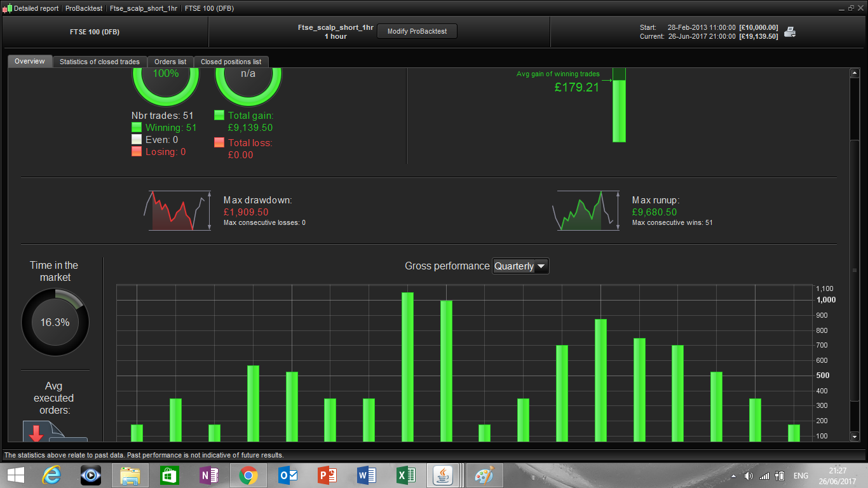This screenshot has width=868, height=488.
Task: Click the red Losing legend square
Action: tap(137, 152)
